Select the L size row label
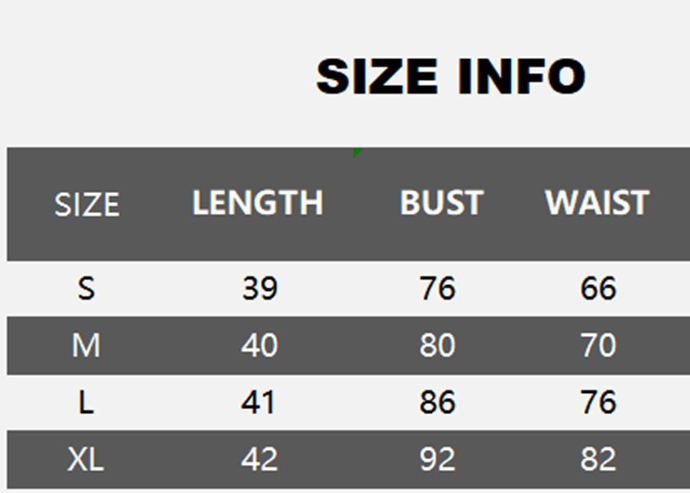This screenshot has height=493, width=690. [x=87, y=403]
